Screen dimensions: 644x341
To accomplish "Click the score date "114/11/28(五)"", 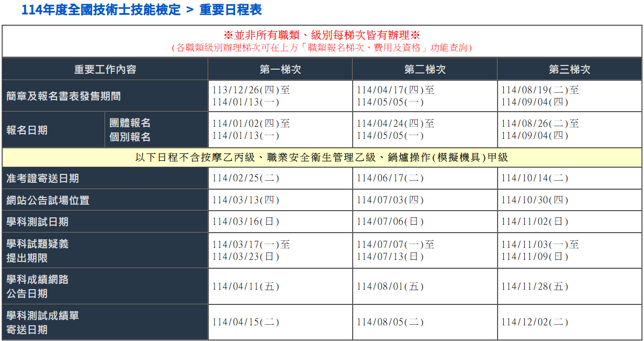I will (x=535, y=287).
